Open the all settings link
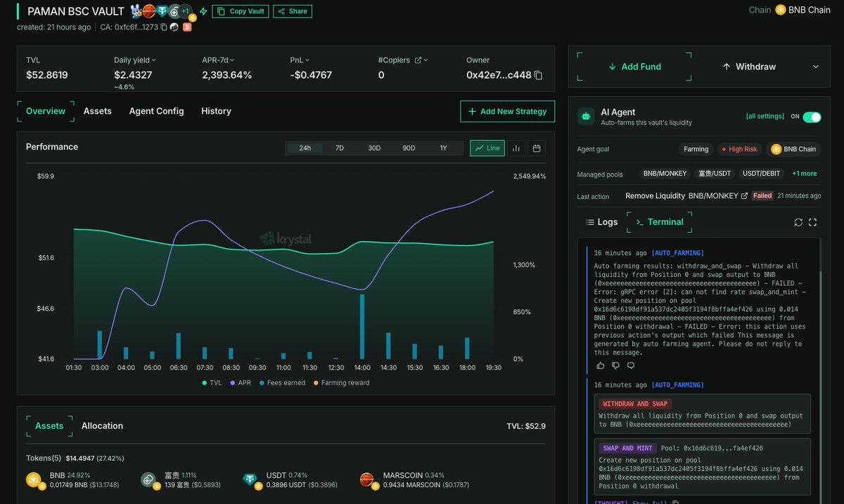This screenshot has height=504, width=844. tap(765, 117)
